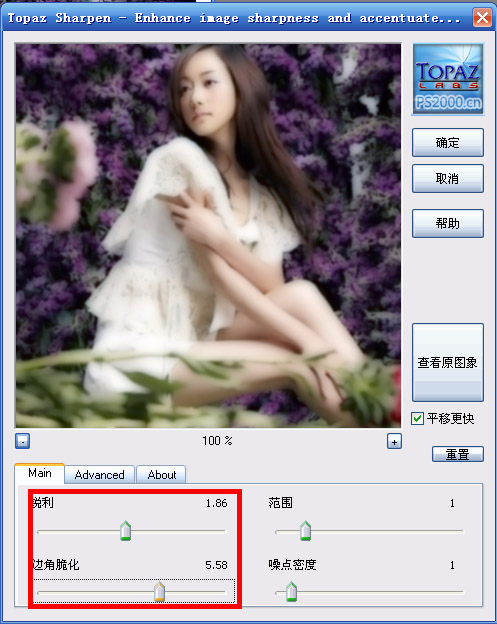Click 查看原图象 to view original image
Viewport: 497px width, 624px height.
pos(448,363)
